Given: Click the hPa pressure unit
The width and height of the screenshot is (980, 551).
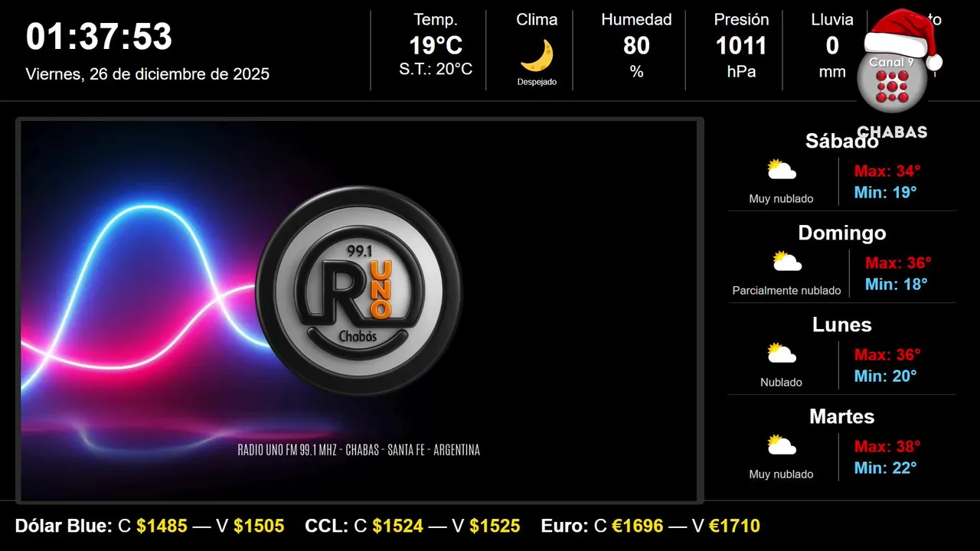Looking at the screenshot, I should [741, 71].
